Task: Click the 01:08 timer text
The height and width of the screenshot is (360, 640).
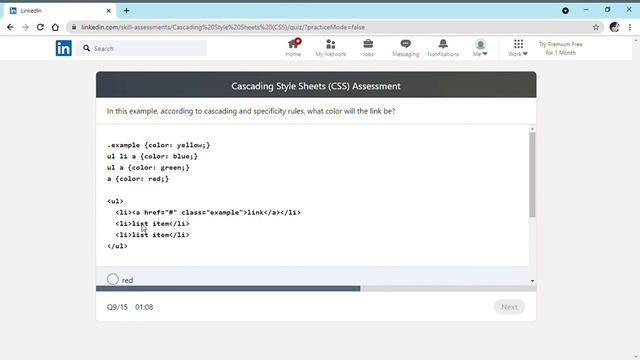Action: 144,307
